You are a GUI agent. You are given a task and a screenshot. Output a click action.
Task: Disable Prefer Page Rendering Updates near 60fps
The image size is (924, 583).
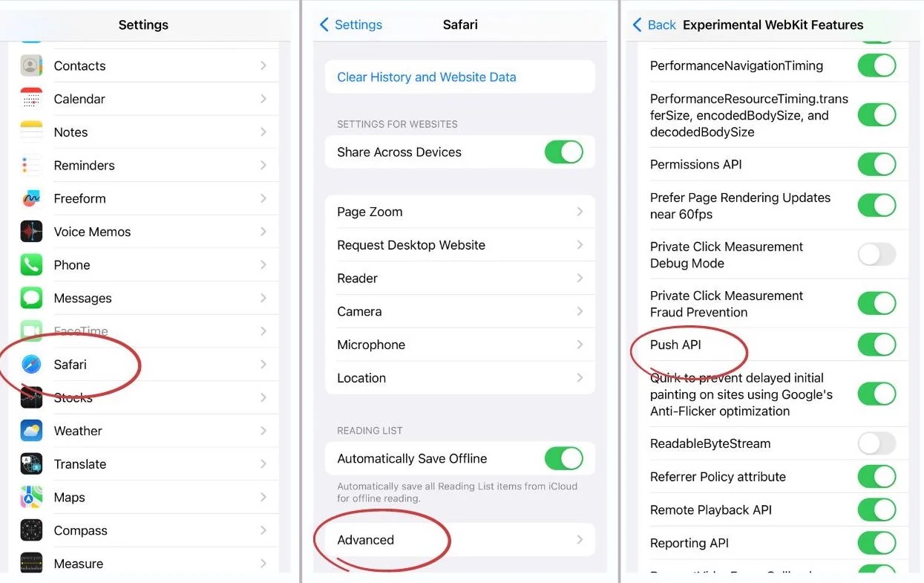[877, 206]
